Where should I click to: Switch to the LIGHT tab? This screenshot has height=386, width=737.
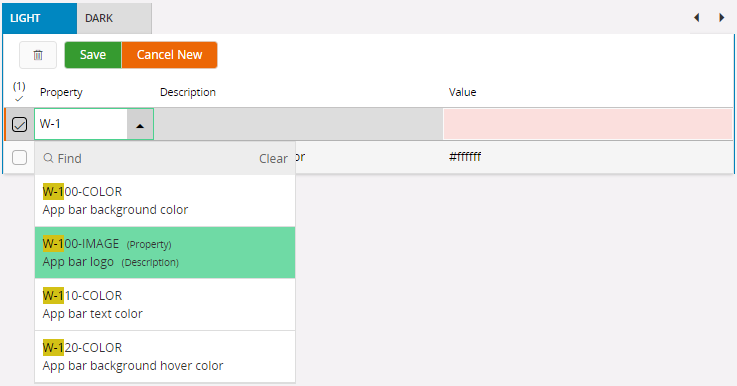tap(39, 18)
